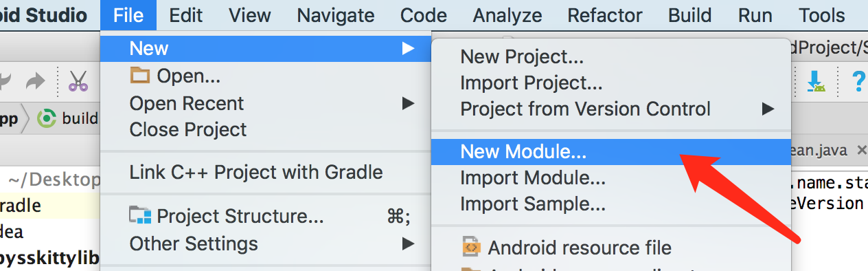Click the SDK download Android icon

click(x=816, y=81)
